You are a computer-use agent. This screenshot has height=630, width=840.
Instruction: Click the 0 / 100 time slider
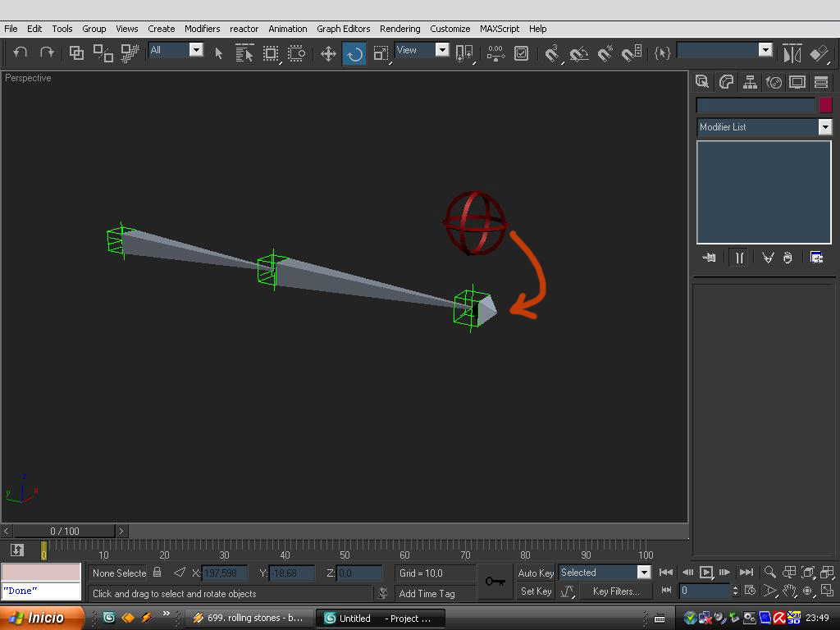click(64, 531)
